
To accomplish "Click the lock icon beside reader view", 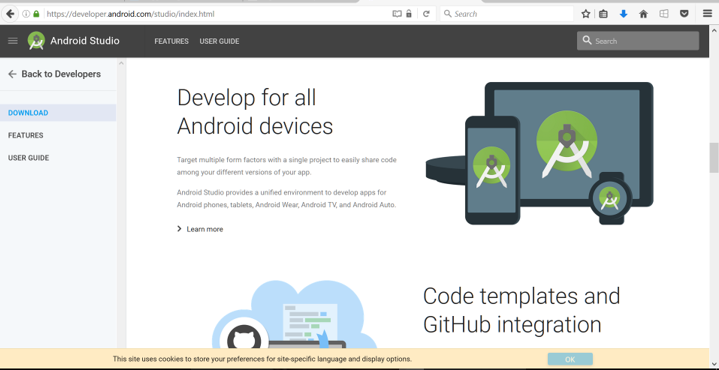I will click(409, 14).
